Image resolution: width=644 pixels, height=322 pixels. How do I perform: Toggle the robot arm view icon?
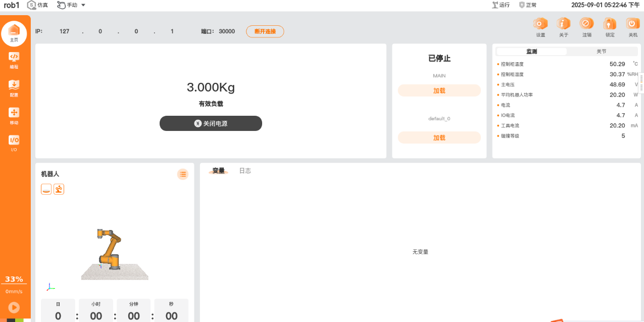click(x=59, y=189)
